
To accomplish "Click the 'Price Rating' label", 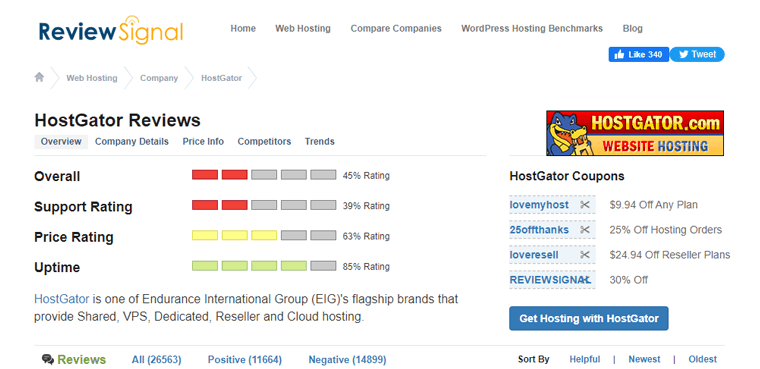I will click(74, 237).
